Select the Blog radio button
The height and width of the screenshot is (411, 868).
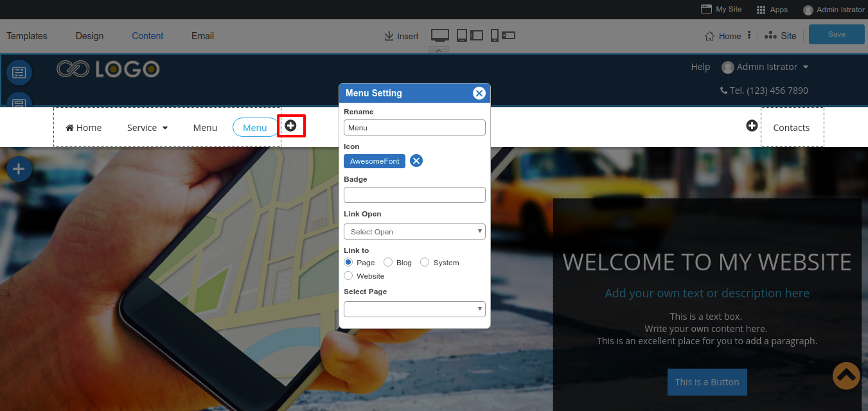point(388,262)
